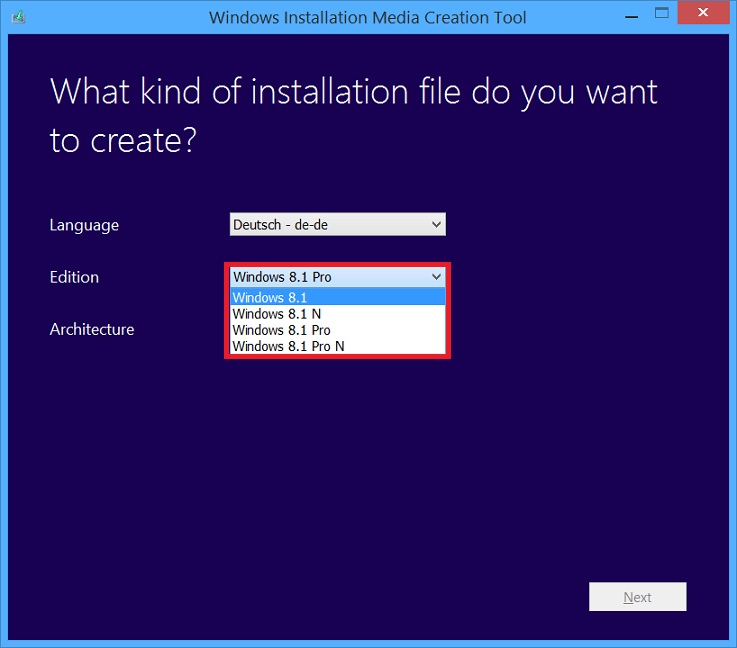The image size is (737, 648).
Task: Click the heading about installation file type
Action: tap(353, 116)
